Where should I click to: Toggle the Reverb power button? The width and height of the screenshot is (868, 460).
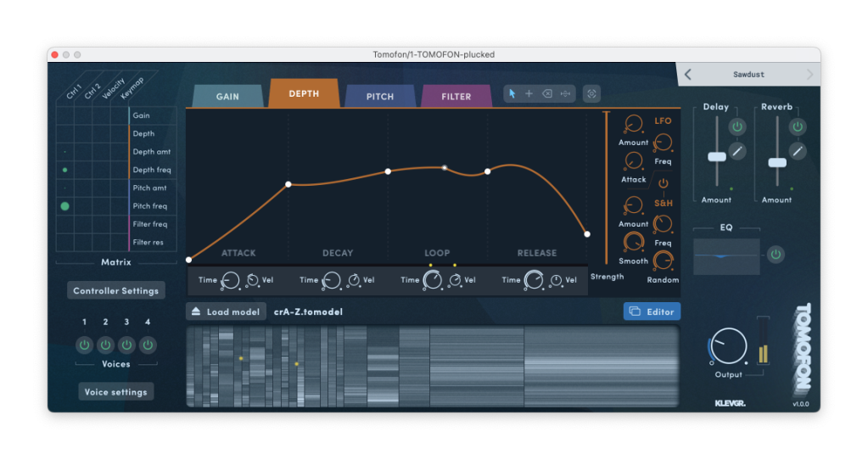pyautogui.click(x=797, y=126)
